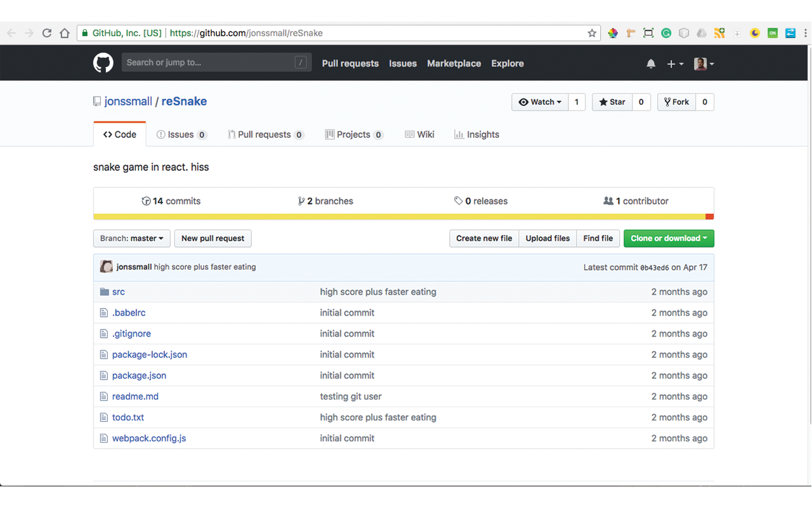View 0 releases
This screenshot has width=812, height=508.
[481, 201]
